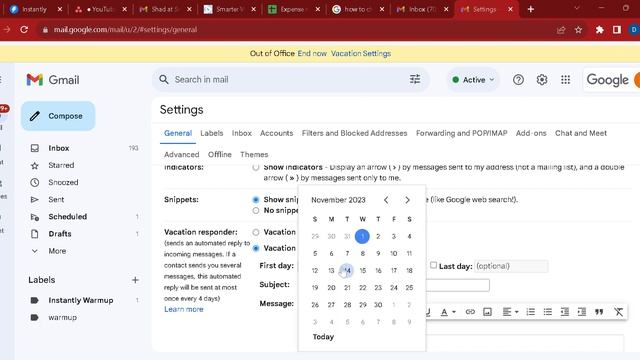This screenshot has width=640, height=360.
Task: Select November 14 in the calendar
Action: [x=347, y=271]
